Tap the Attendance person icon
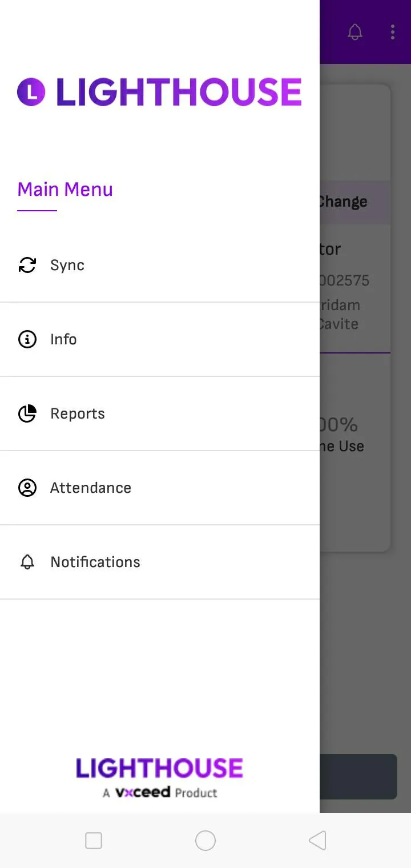Viewport: 411px width, 868px height. click(27, 488)
